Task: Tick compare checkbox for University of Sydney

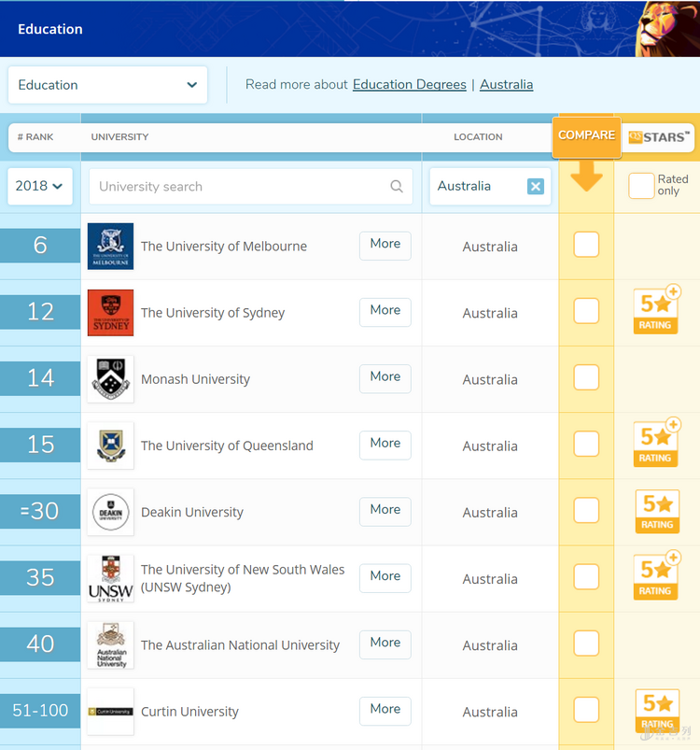Action: point(586,311)
